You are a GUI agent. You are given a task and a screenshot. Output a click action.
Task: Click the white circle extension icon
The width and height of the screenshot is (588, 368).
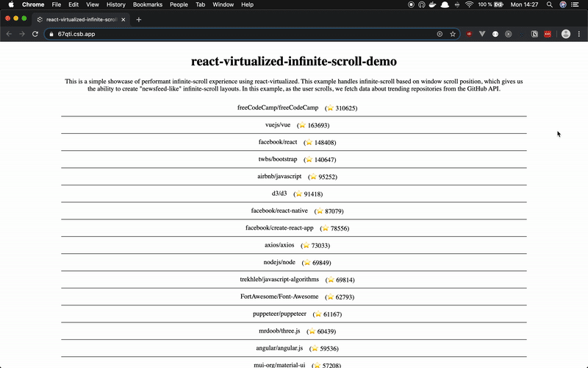tap(495, 34)
